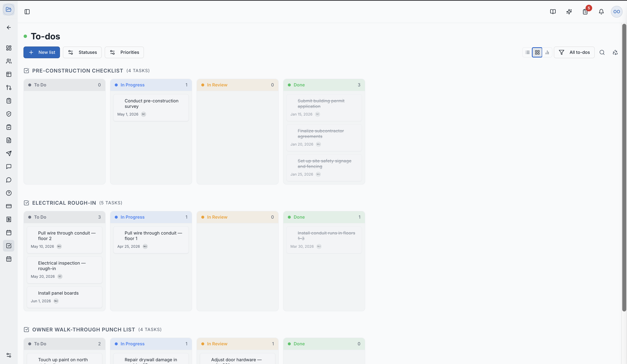627x364 pixels.
Task: Open Electrical inspection rough-in task
Action: (x=65, y=270)
